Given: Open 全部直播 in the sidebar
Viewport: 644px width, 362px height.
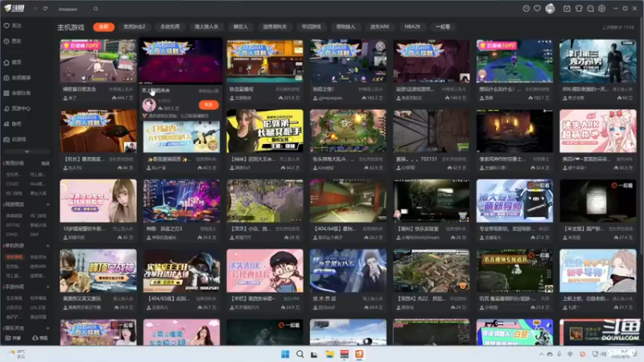Looking at the screenshot, I should point(17,77).
